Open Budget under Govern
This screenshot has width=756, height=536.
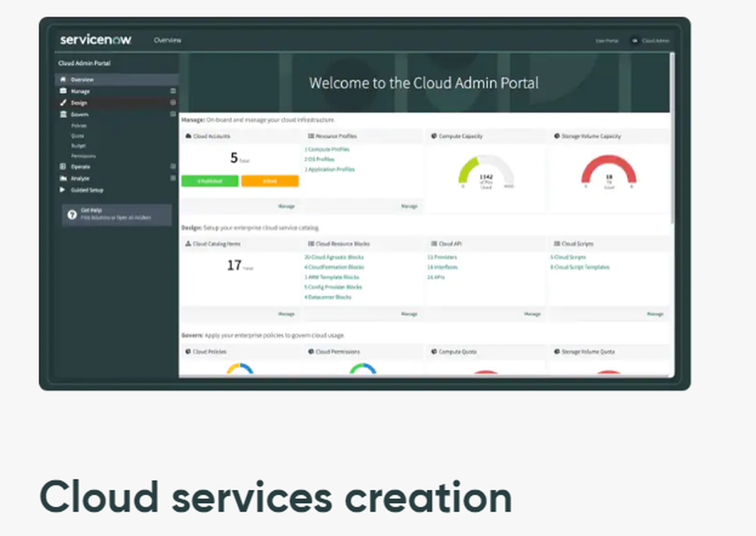79,146
